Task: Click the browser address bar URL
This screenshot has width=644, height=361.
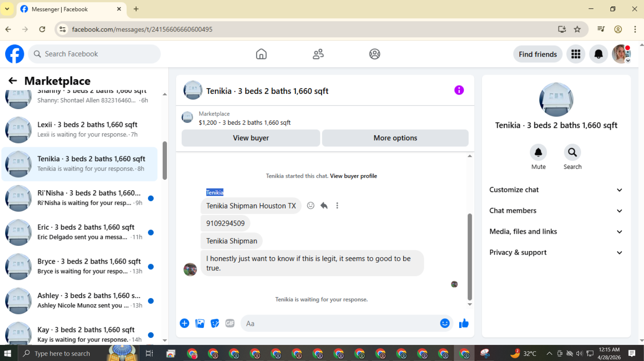Action: click(x=142, y=29)
